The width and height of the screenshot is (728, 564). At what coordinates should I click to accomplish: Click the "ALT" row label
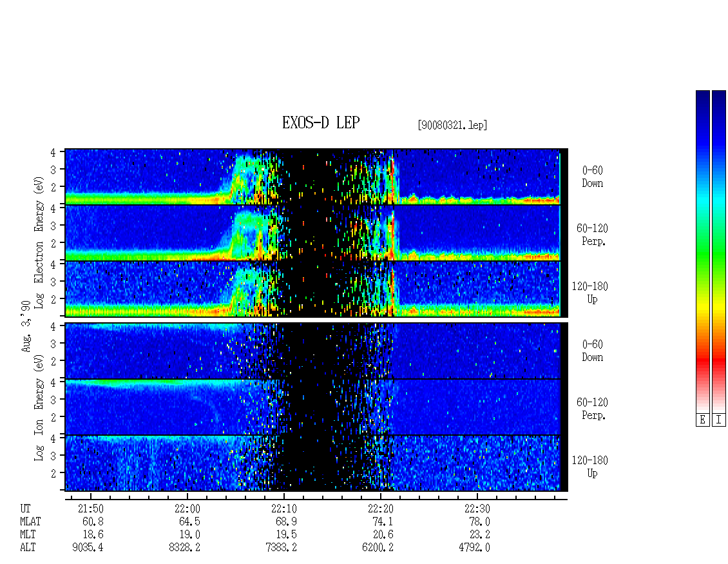click(x=28, y=548)
